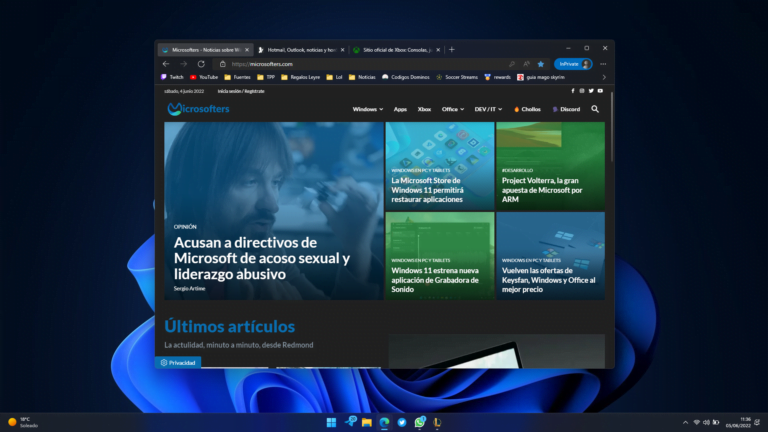Close the Sitio oficial de Xbox tab

click(x=438, y=50)
